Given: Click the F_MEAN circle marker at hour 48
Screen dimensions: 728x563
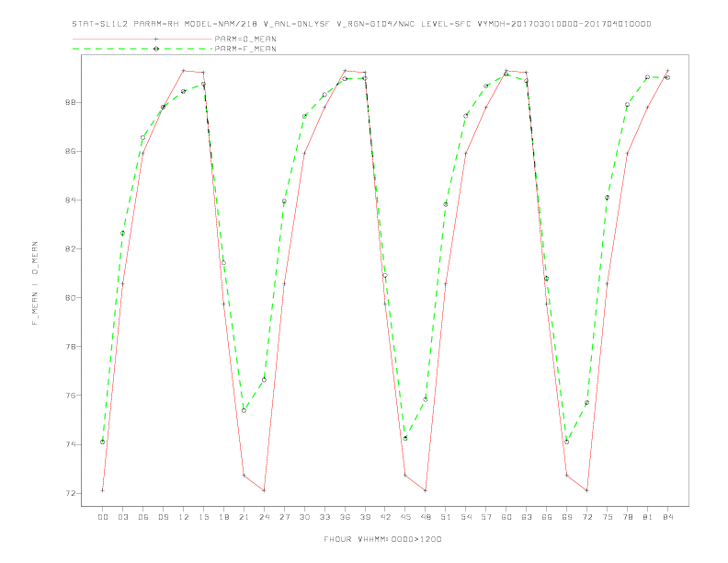Looking at the screenshot, I should click(426, 399).
